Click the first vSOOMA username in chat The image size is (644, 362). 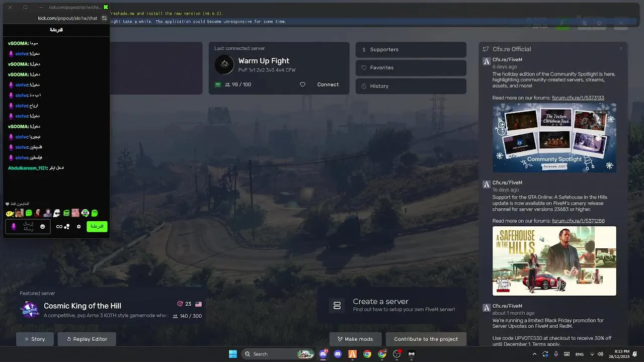pyautogui.click(x=18, y=43)
